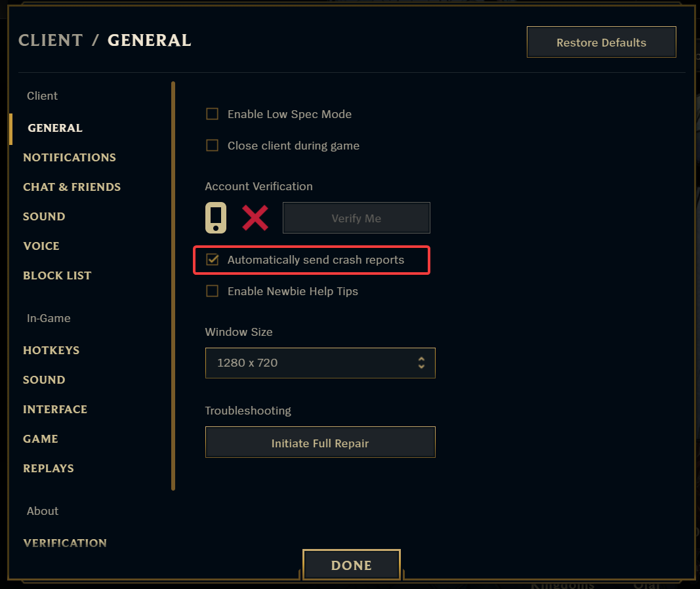Image resolution: width=700 pixels, height=589 pixels.
Task: Open the Notifications settings section
Action: pos(70,157)
